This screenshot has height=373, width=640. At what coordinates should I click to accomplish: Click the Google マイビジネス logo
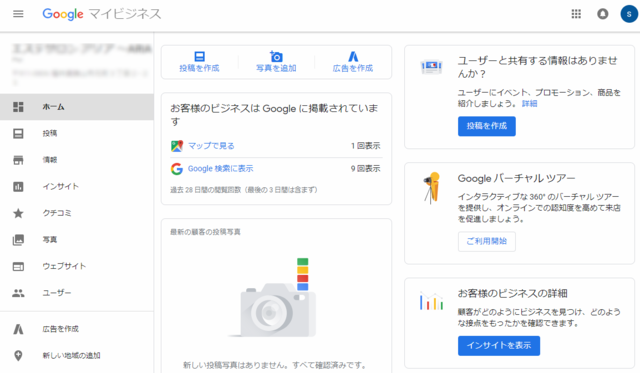[102, 14]
